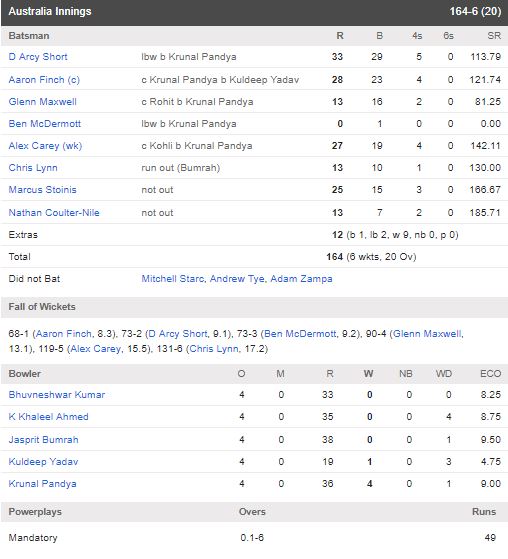Open Bhuvneshwar Kumar bowler profile
This screenshot has width=508, height=559.
[57, 395]
